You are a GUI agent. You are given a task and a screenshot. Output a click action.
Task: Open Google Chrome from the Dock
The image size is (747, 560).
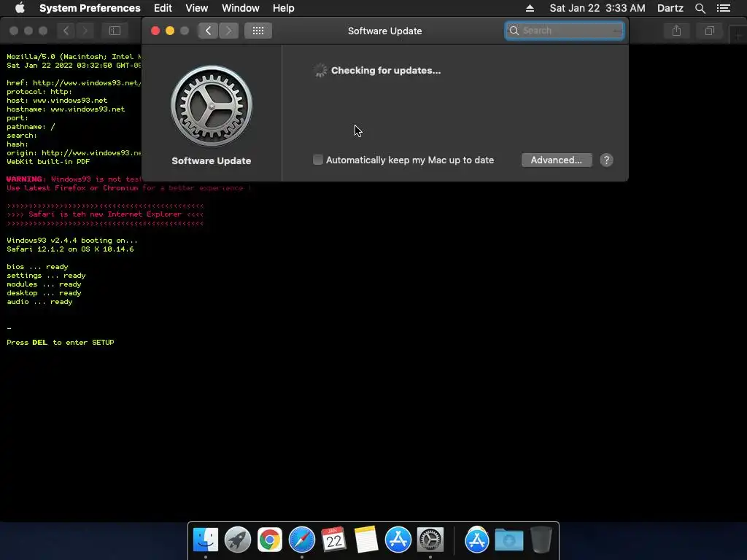click(x=270, y=540)
